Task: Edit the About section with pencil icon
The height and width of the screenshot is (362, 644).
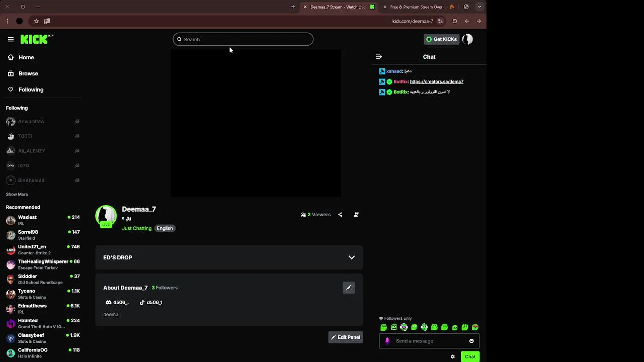Action: (349, 288)
